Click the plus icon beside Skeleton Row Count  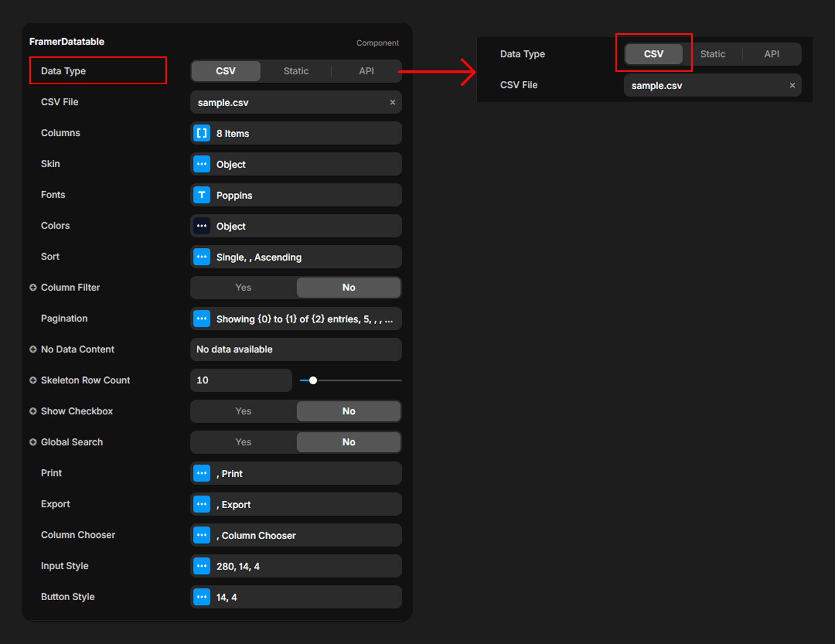point(33,380)
